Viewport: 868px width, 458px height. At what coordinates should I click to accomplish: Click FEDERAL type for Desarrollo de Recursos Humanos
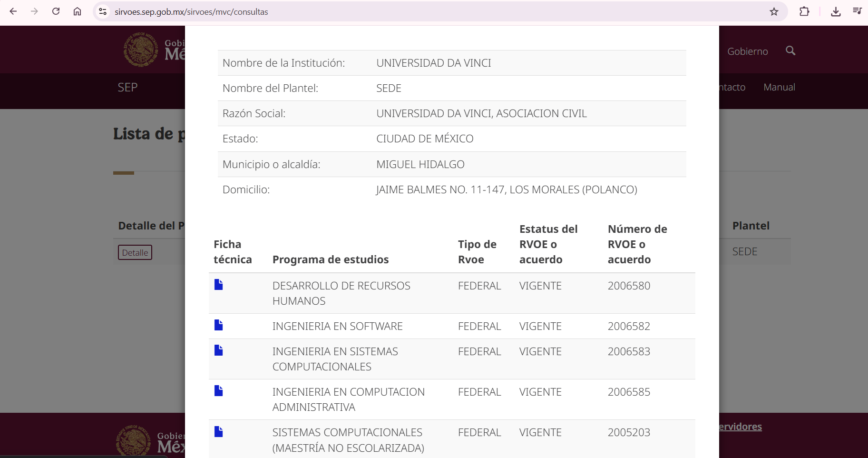tap(479, 286)
